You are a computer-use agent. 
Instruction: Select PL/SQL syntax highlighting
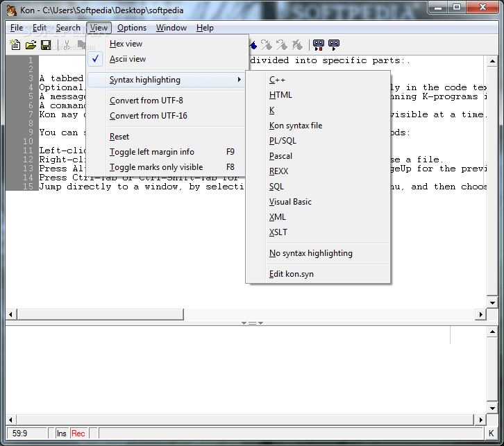pyautogui.click(x=318, y=141)
